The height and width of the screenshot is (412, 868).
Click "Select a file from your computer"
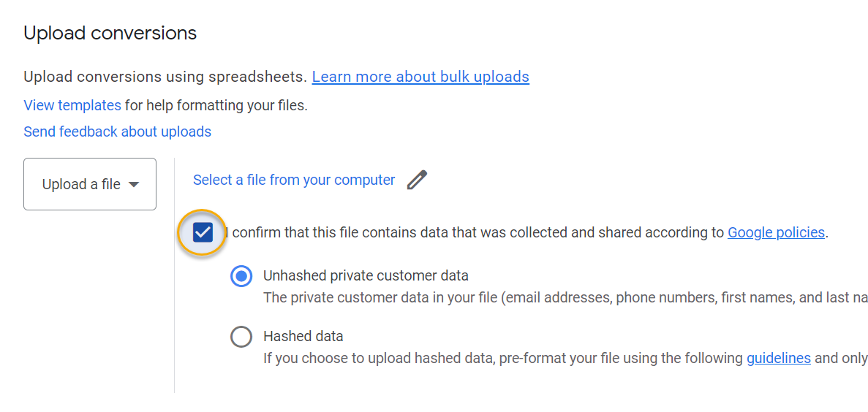click(x=294, y=180)
